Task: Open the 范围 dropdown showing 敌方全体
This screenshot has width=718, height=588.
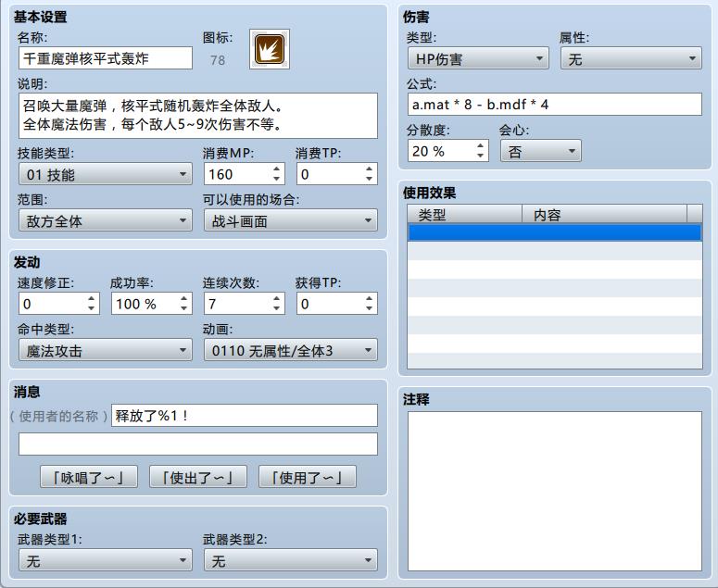Action: (106, 221)
